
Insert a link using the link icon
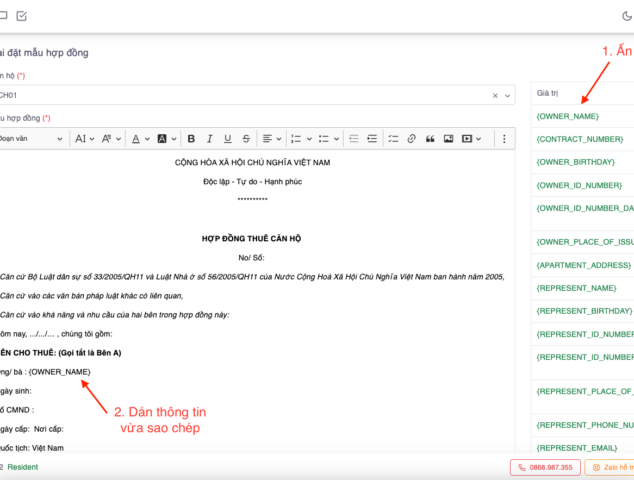click(410, 138)
